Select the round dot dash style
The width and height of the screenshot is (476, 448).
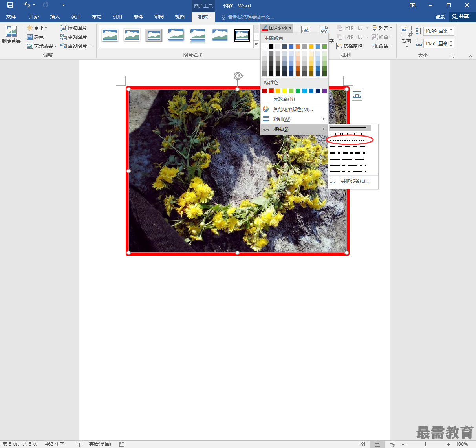[348, 134]
